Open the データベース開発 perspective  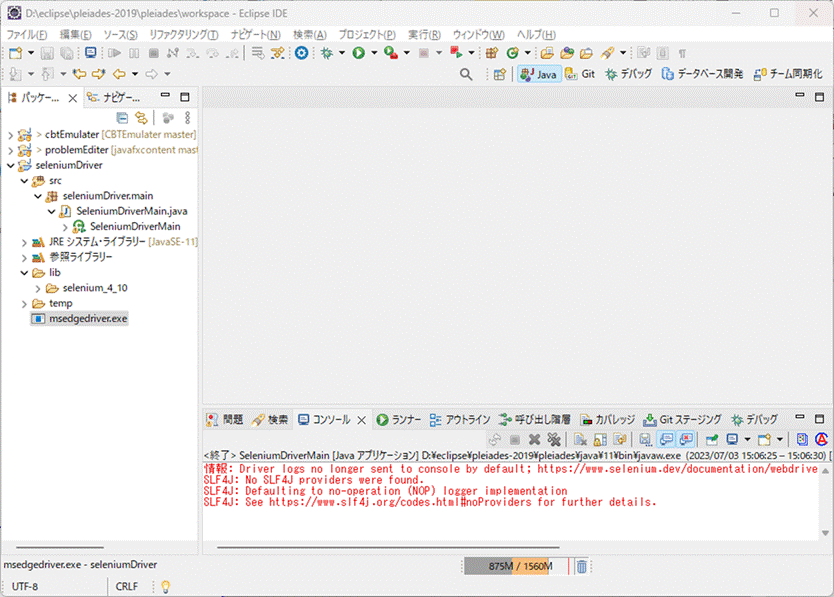pos(702,74)
